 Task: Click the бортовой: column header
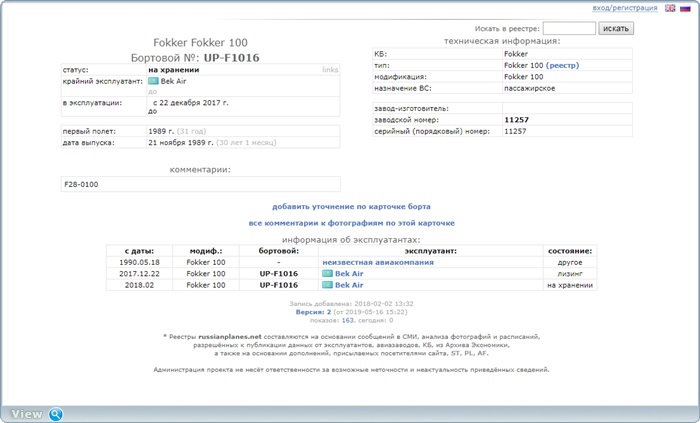[279, 251]
